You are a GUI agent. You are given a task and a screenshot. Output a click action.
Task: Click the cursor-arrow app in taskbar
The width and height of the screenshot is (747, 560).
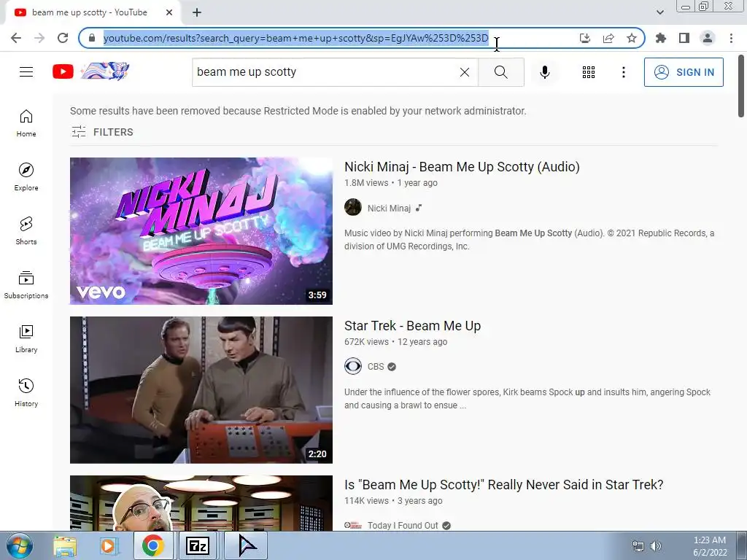[x=246, y=545]
